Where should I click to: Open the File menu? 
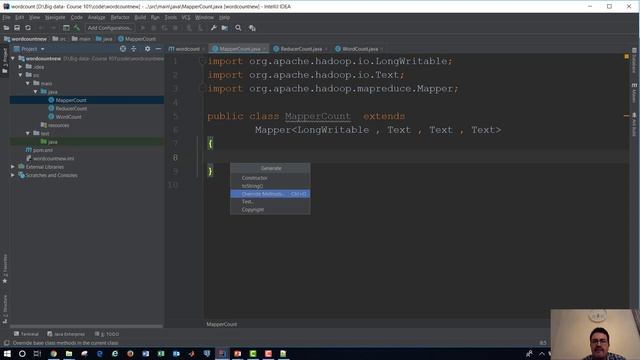[6, 18]
